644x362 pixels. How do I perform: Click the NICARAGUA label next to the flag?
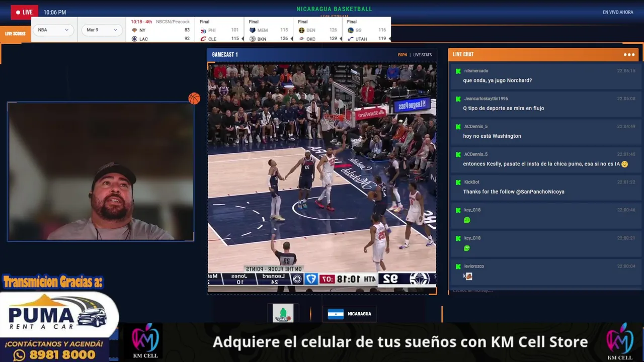[359, 314]
